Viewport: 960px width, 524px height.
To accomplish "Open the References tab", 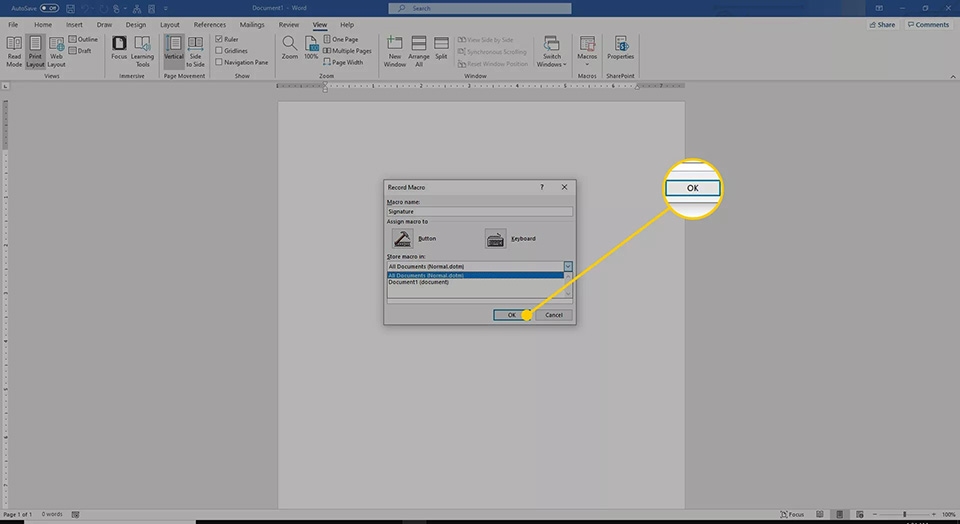I will tap(209, 25).
